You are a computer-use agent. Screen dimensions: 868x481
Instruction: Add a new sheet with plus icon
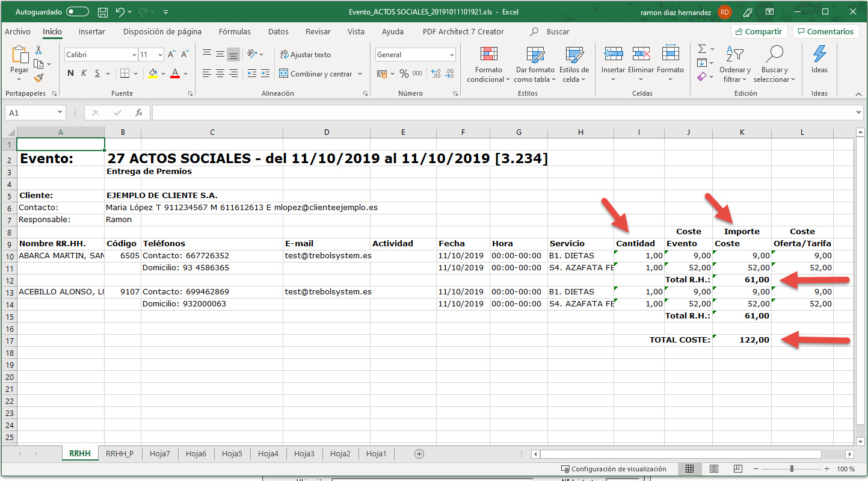coord(419,454)
